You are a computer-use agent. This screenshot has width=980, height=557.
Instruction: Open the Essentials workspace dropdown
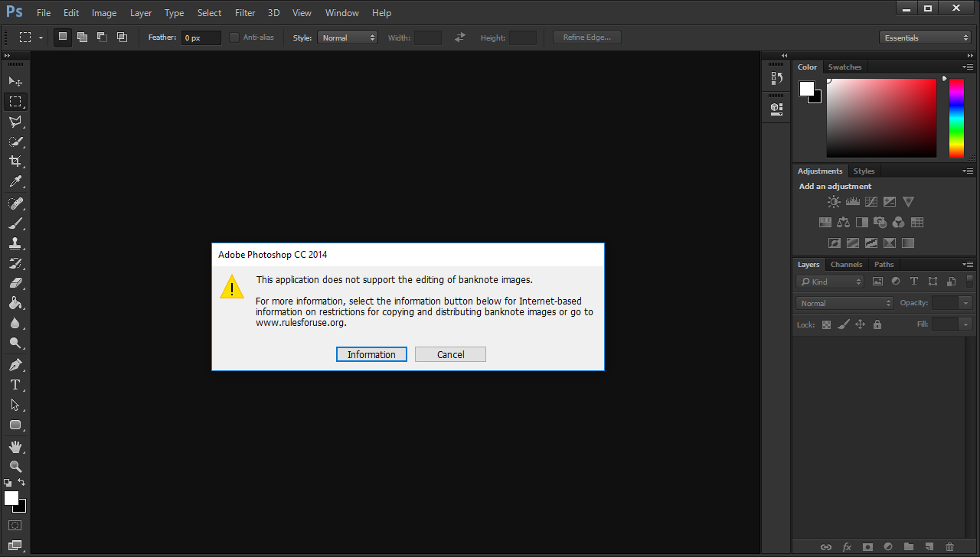[x=925, y=37]
